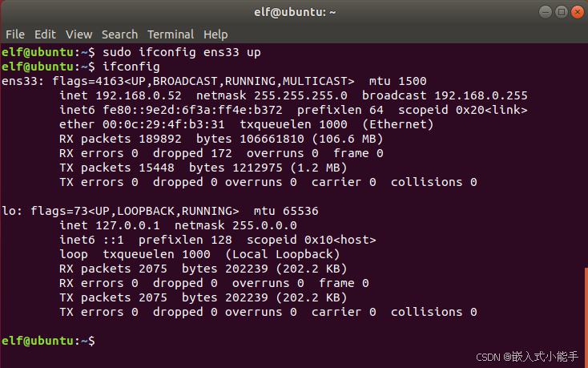The height and width of the screenshot is (368, 588).
Task: Open the Terminal menu
Action: tap(171, 34)
